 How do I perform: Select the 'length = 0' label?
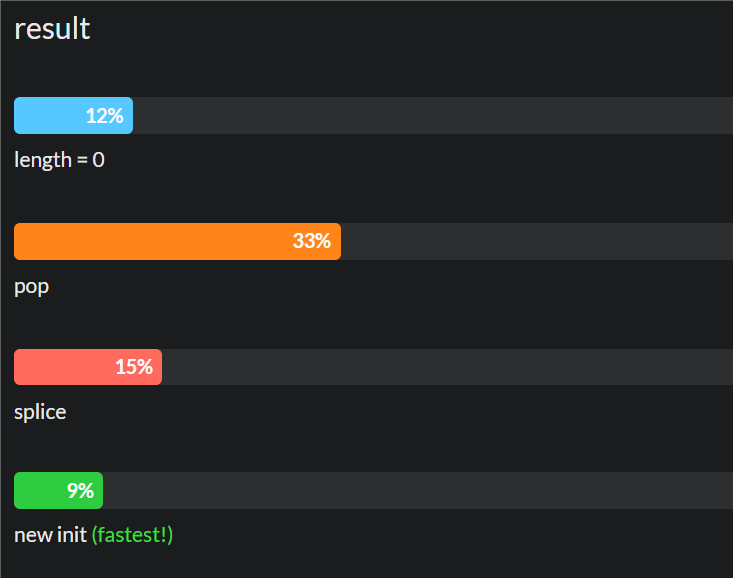(59, 160)
